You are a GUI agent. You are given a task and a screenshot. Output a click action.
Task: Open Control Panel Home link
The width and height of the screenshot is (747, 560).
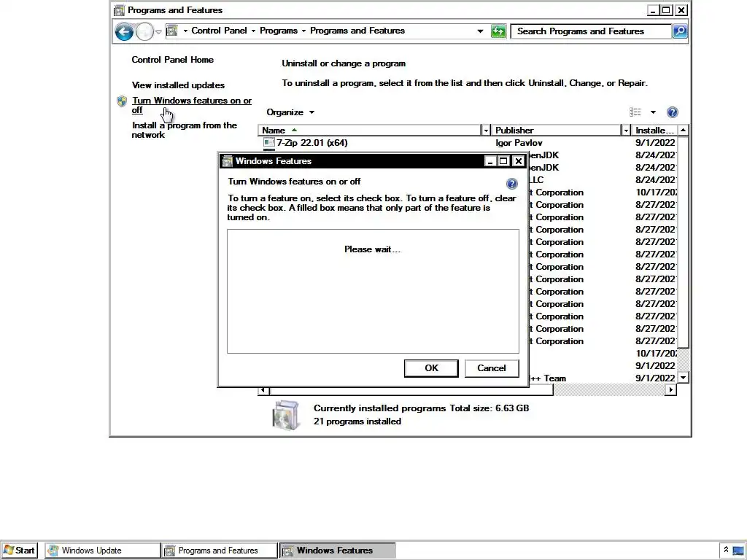pyautogui.click(x=172, y=60)
